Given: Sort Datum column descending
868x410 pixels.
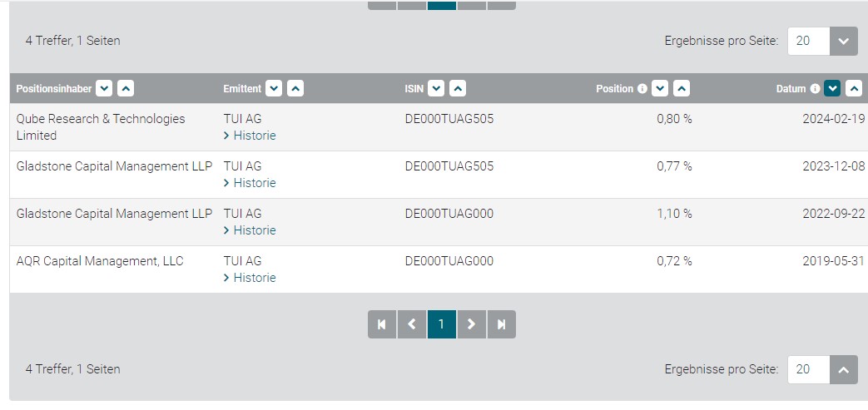Looking at the screenshot, I should [x=832, y=88].
